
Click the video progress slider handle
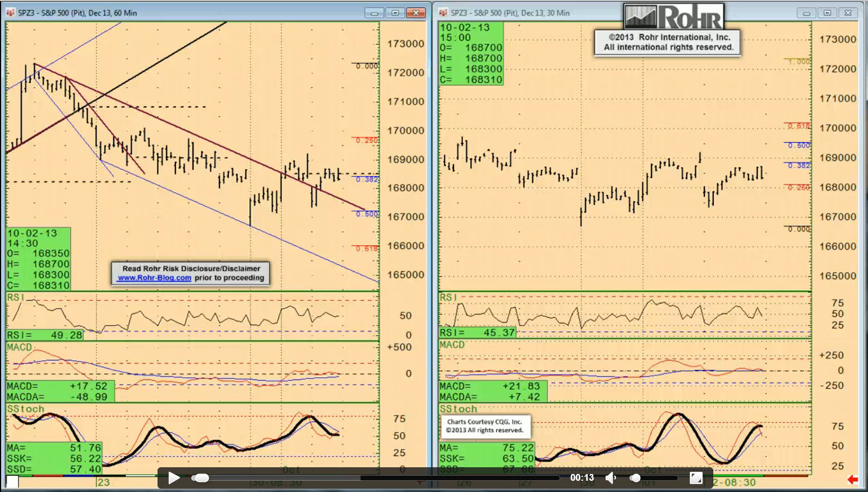(201, 478)
